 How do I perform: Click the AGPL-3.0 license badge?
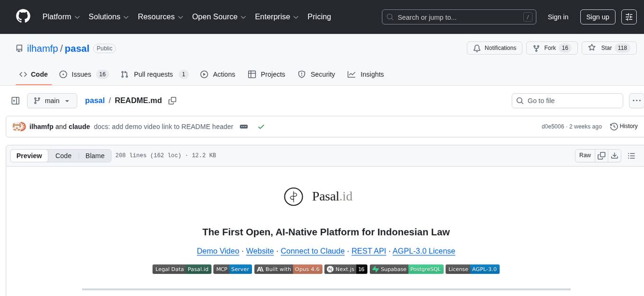(x=473, y=269)
